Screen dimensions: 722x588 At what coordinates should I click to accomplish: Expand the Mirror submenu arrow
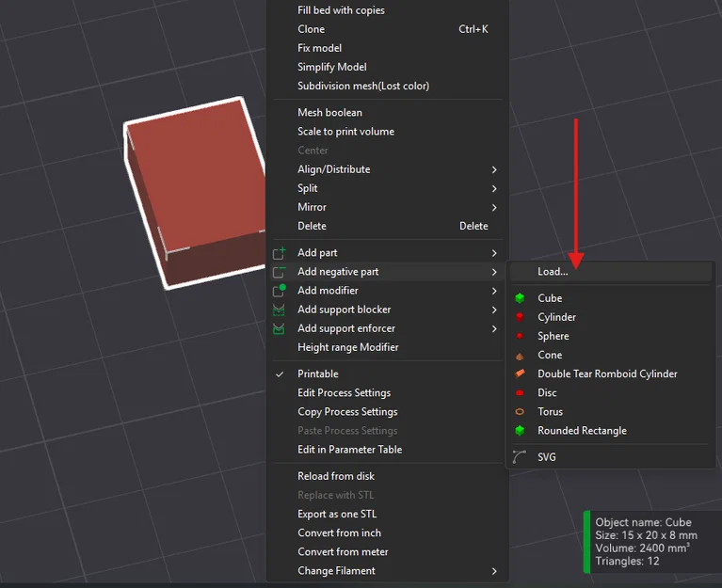pos(494,208)
